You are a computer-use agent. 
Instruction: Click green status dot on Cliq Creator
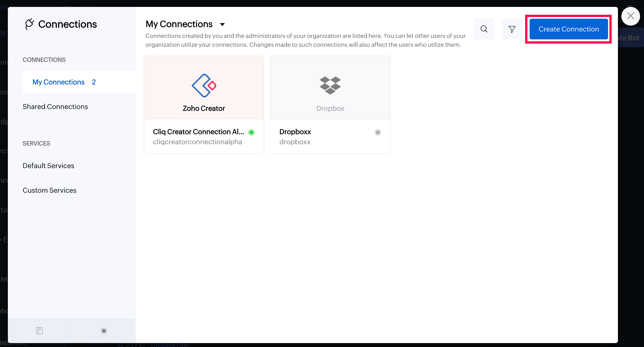click(x=251, y=132)
